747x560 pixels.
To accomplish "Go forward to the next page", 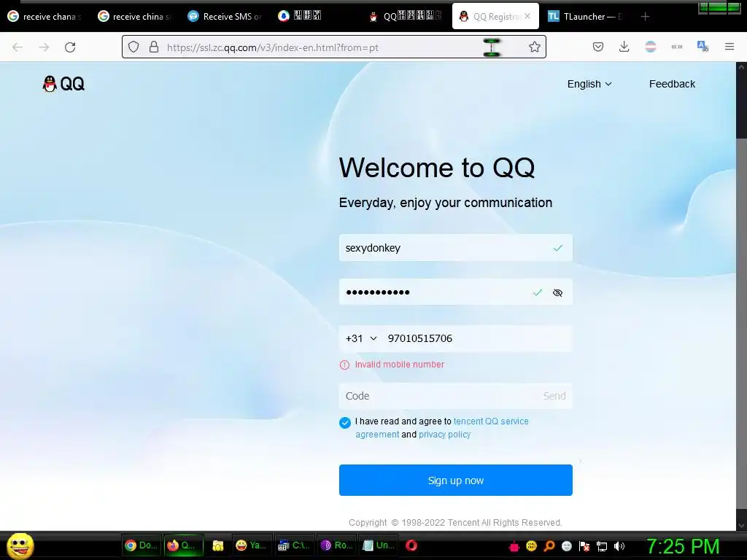I will 44,47.
